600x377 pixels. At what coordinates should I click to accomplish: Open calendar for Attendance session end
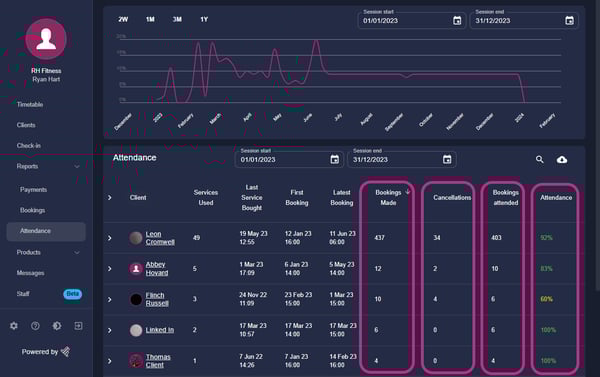point(447,160)
